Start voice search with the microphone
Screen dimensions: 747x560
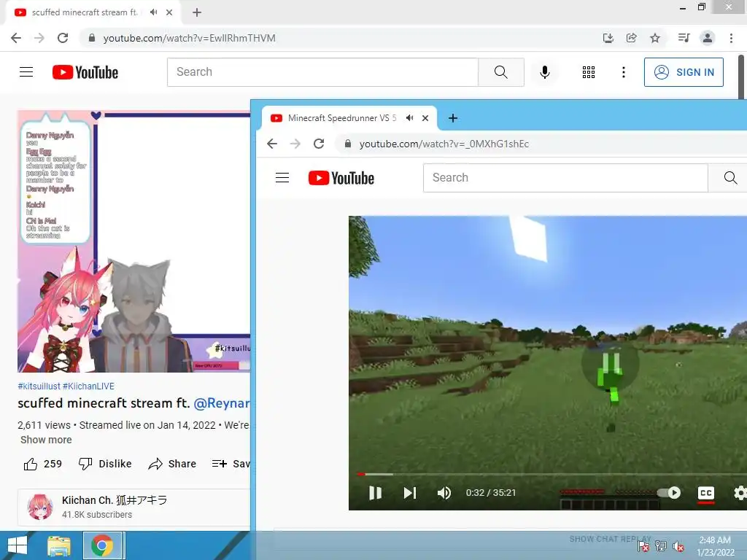click(x=545, y=72)
